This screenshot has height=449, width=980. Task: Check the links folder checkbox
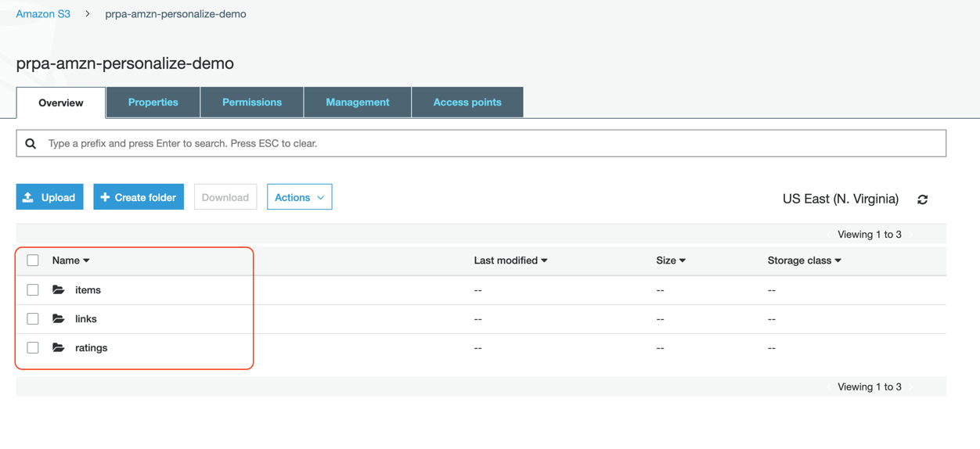pyautogui.click(x=33, y=318)
